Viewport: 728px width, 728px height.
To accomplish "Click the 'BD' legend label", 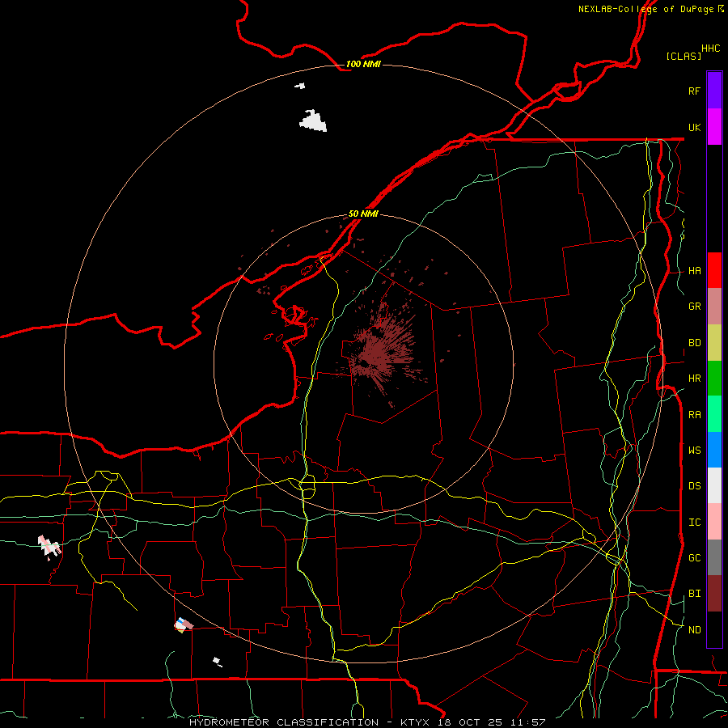I will [x=695, y=343].
